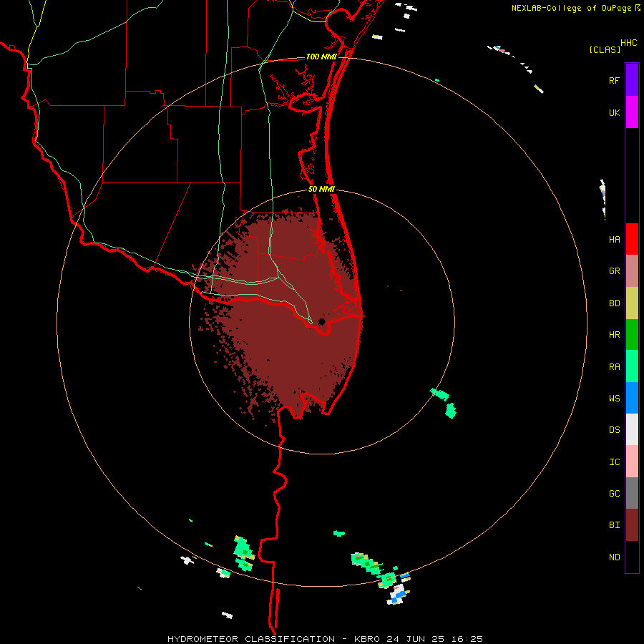Click the RF legend label
This screenshot has width=644, height=644.
point(614,80)
